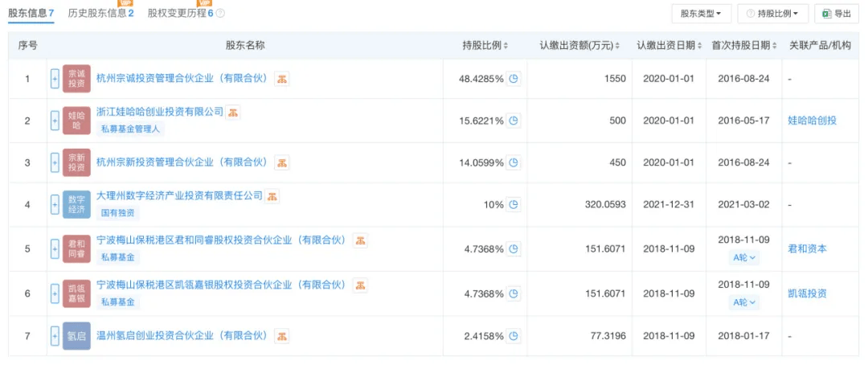Open equity structure icon for 杭州宗诚投资管理合伙企业

coord(282,79)
